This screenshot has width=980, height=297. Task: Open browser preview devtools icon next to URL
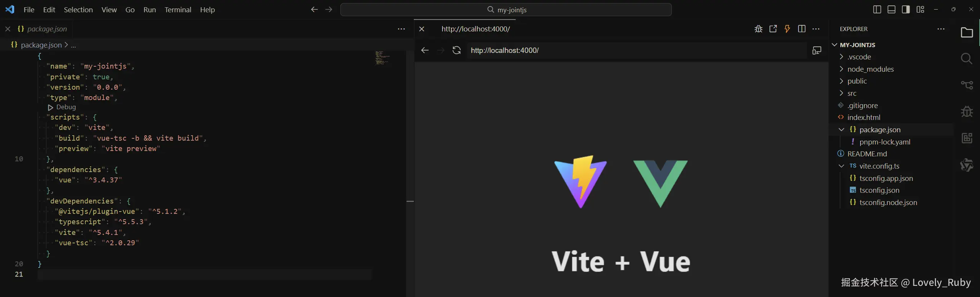click(x=817, y=50)
